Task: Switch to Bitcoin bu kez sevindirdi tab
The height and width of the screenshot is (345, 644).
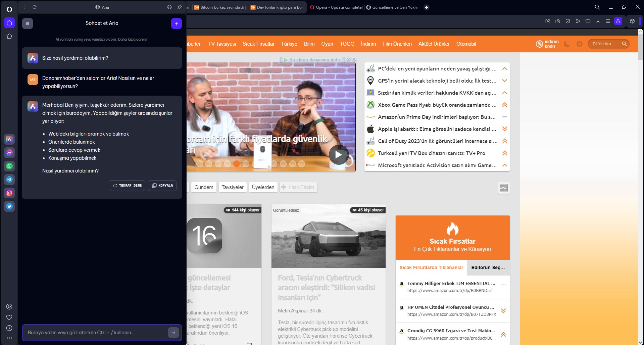Action: click(x=220, y=7)
